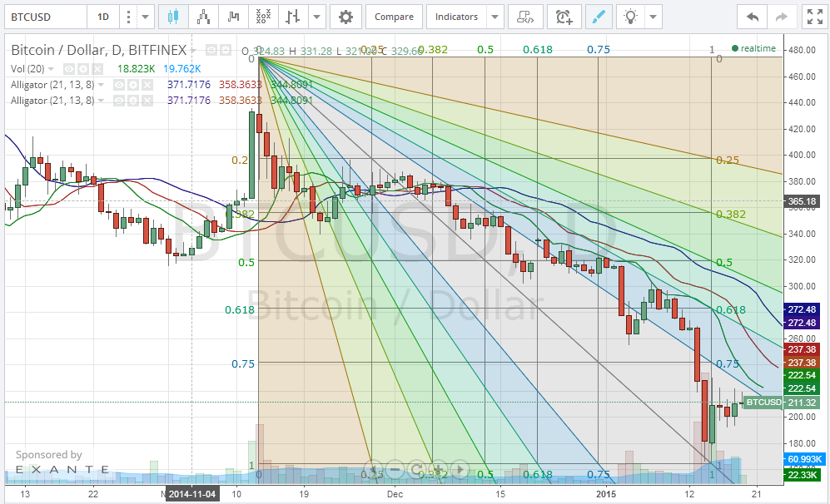Image resolution: width=830 pixels, height=504 pixels.
Task: Click the 365.18 crosshair price label
Action: 802,201
